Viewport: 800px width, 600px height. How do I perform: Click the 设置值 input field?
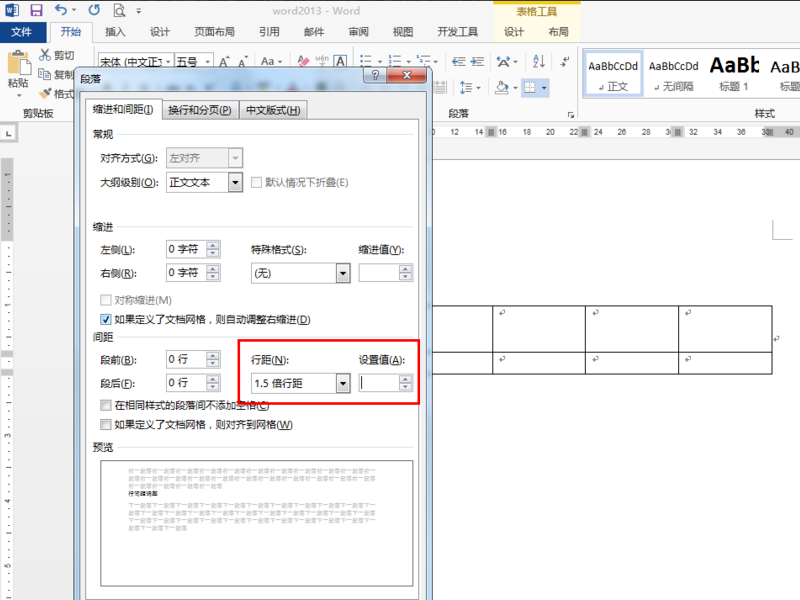[379, 383]
